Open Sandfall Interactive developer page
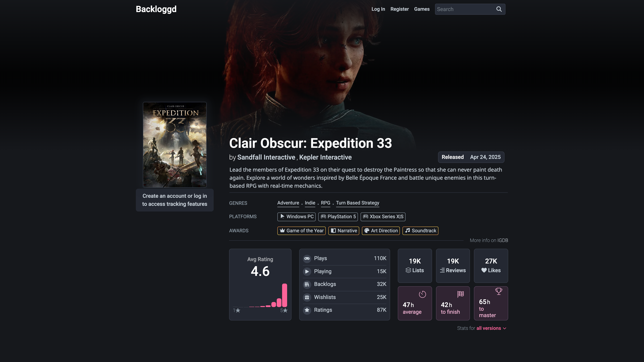 tap(266, 157)
